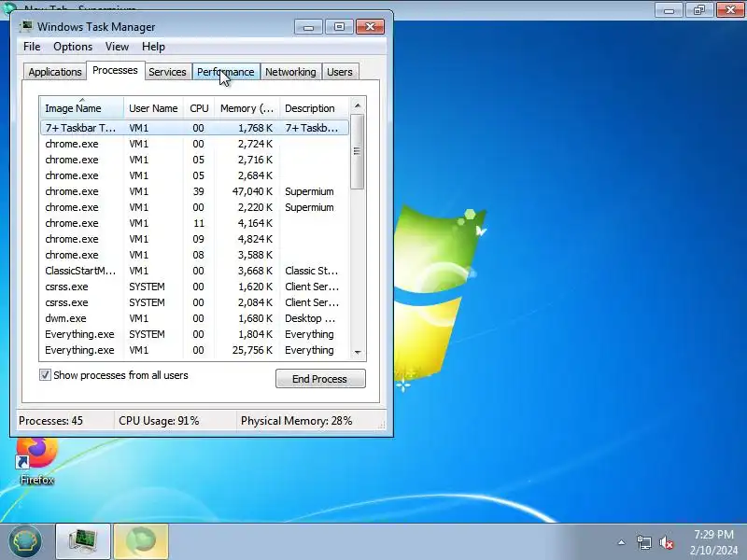747x560 pixels.
Task: Select the 7+ Taskbar T... process row
Action: 194,128
